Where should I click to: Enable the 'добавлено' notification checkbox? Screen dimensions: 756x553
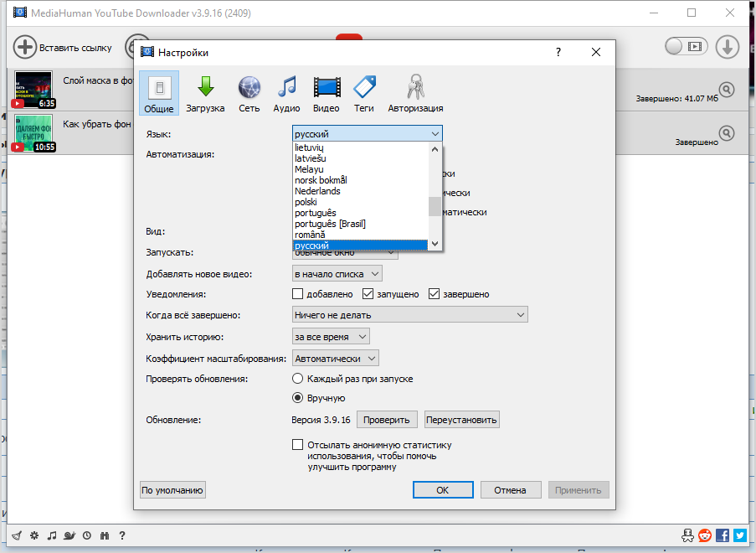click(297, 294)
